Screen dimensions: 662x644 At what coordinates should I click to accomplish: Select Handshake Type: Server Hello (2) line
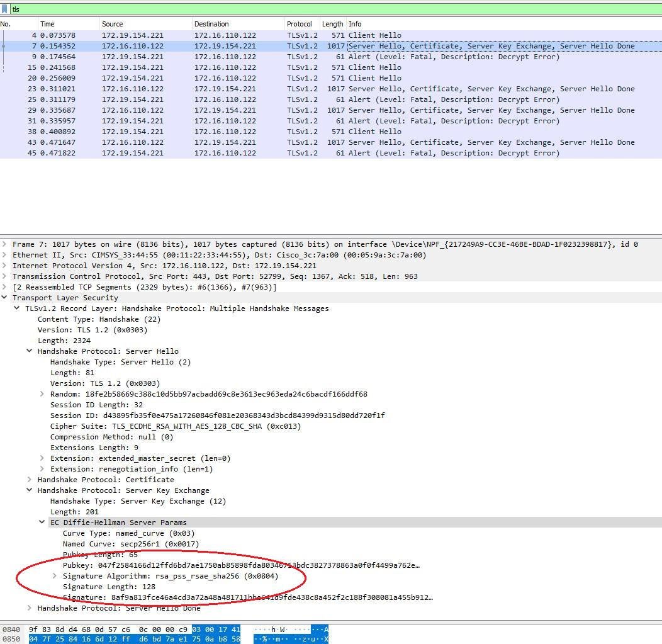click(120, 362)
